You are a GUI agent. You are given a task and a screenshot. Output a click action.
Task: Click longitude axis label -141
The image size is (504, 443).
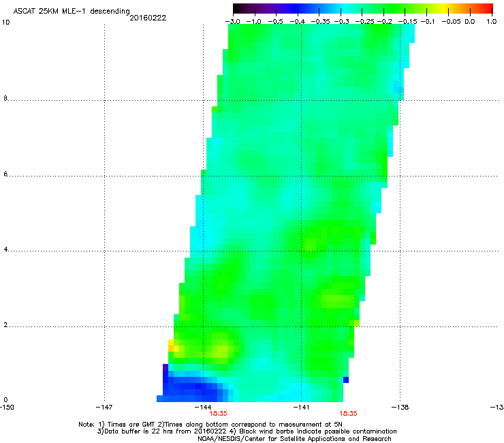tap(301, 408)
